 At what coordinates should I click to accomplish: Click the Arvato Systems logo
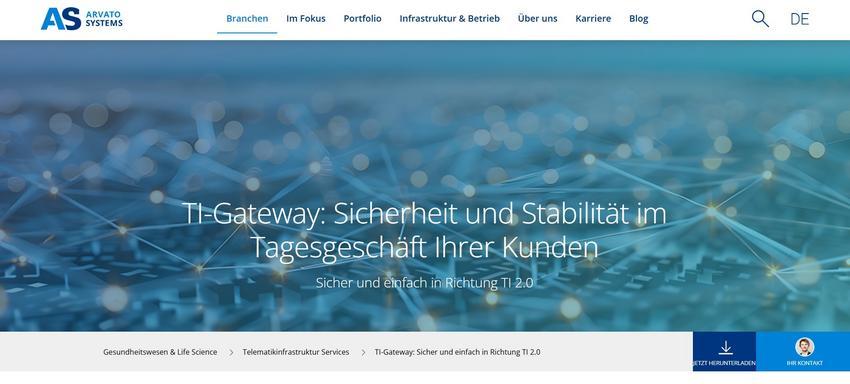82,19
